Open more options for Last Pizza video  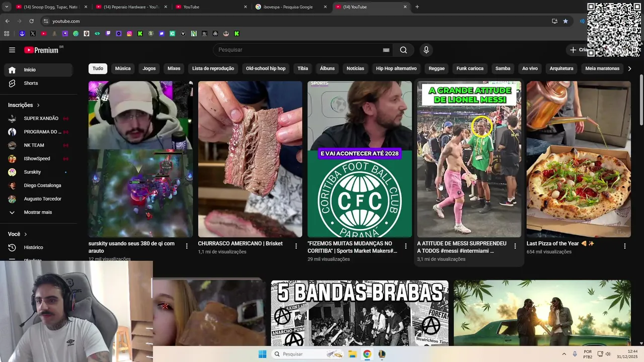625,246
